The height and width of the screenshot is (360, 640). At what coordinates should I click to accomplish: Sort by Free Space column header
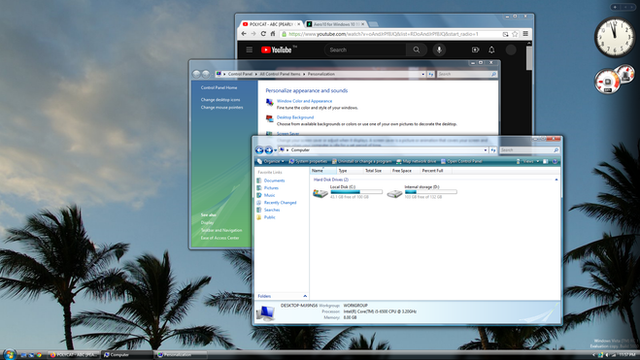tap(404, 171)
